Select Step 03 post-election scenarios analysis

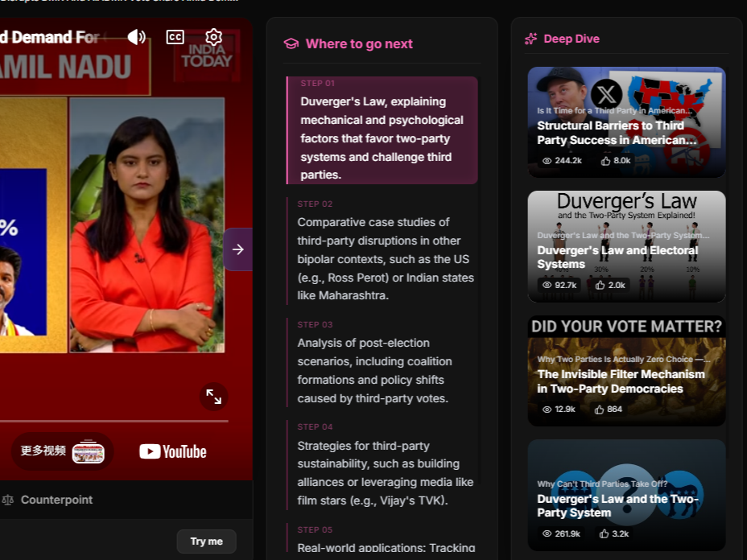pyautogui.click(x=382, y=362)
